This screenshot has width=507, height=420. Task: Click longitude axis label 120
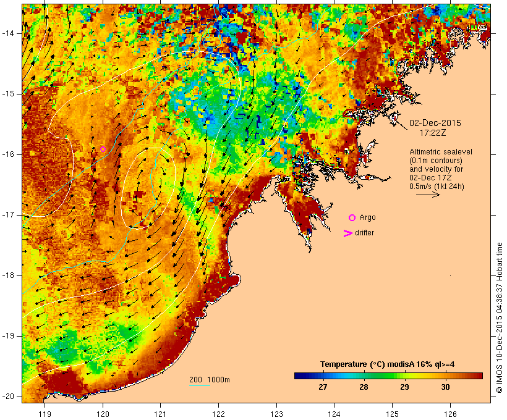click(103, 414)
